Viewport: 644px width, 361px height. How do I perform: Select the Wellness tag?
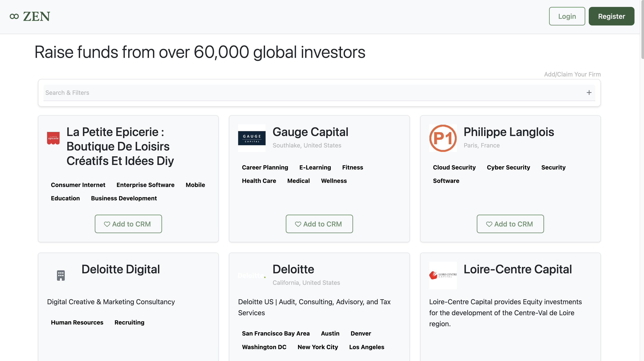tap(334, 181)
